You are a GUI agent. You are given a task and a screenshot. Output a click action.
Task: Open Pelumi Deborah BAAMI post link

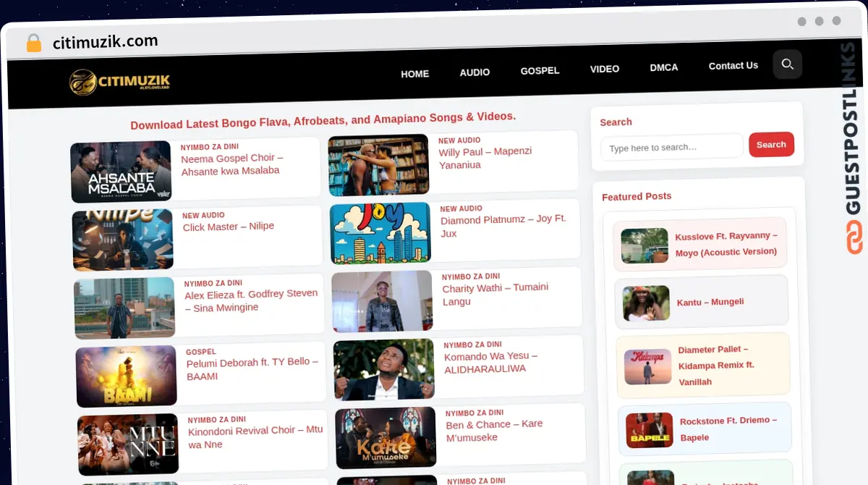click(x=252, y=368)
